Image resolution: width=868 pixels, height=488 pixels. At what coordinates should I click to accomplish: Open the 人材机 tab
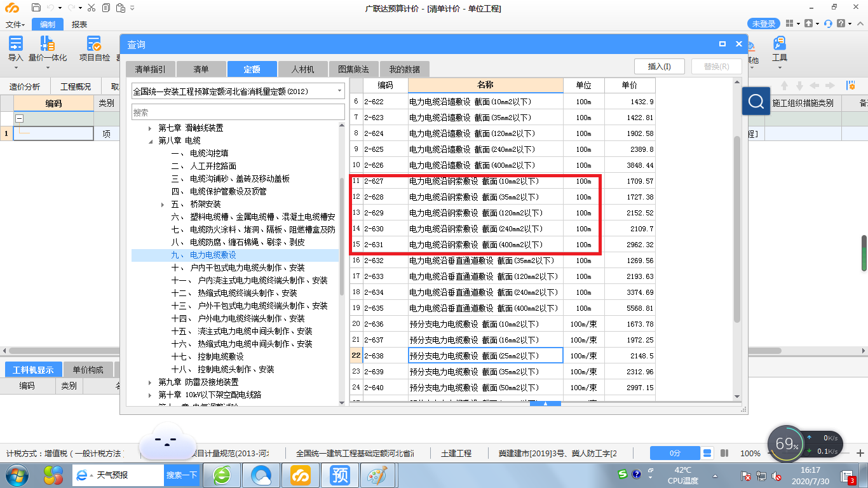click(302, 69)
